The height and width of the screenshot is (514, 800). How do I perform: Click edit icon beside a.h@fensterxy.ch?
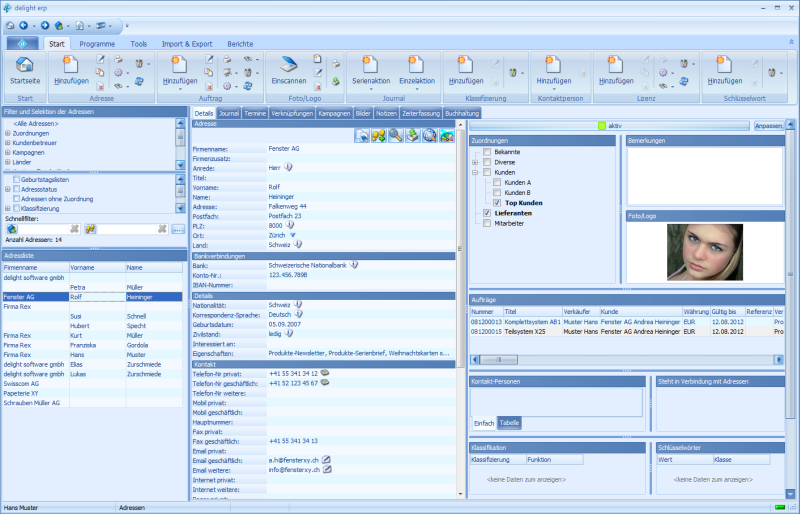[326, 460]
